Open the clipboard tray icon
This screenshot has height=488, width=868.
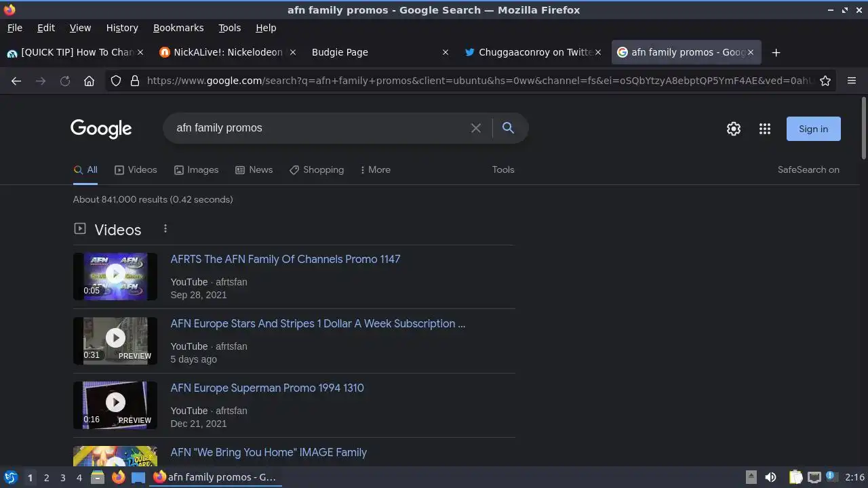[x=796, y=477]
